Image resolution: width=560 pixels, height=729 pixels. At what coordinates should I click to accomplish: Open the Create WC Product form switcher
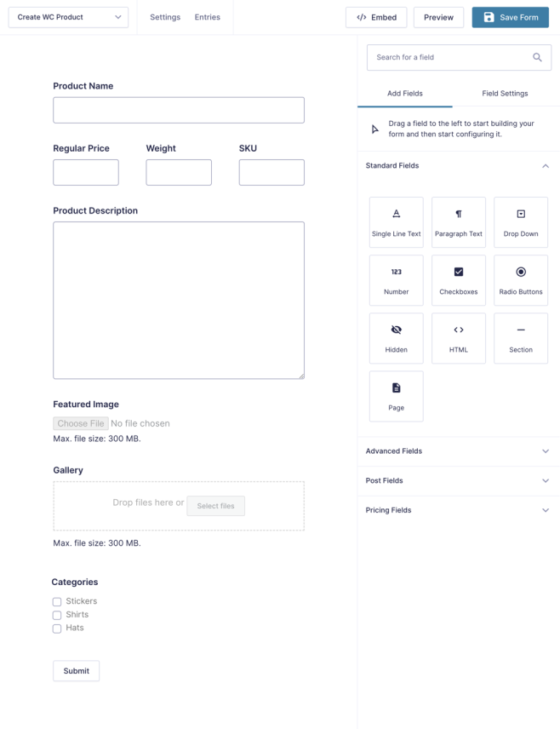click(x=68, y=17)
